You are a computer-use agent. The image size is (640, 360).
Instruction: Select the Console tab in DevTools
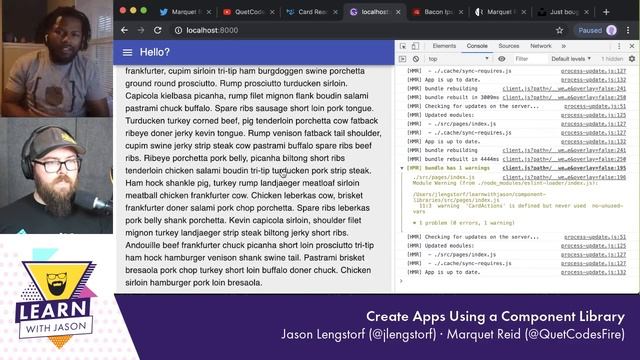point(477,46)
